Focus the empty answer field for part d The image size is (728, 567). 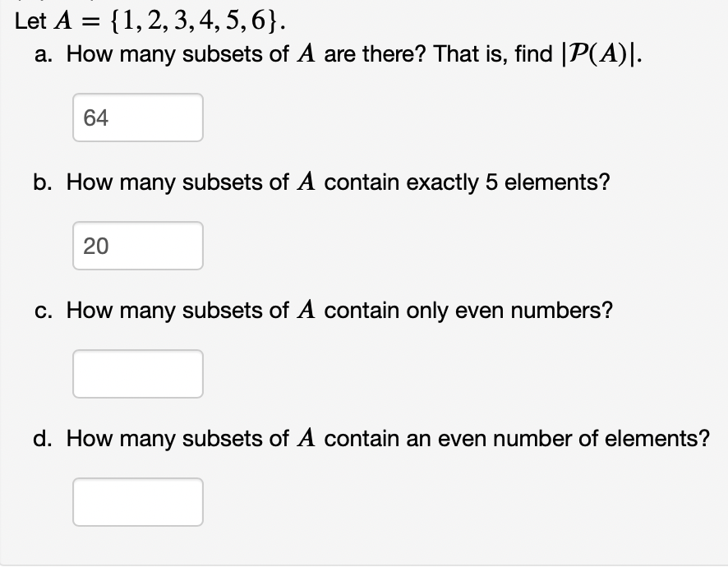click(138, 502)
